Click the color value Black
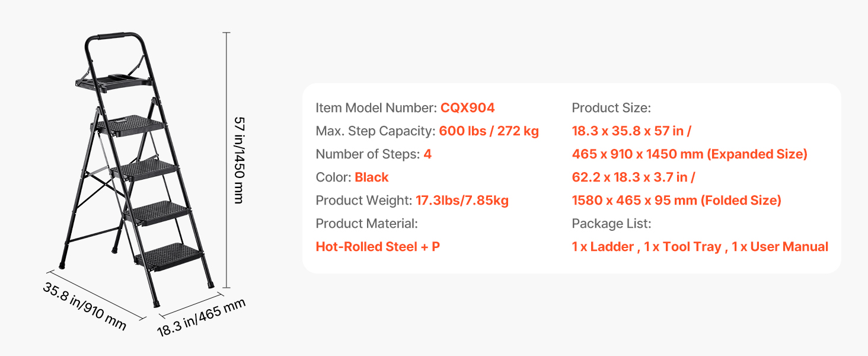The height and width of the screenshot is (356, 868). [x=372, y=177]
